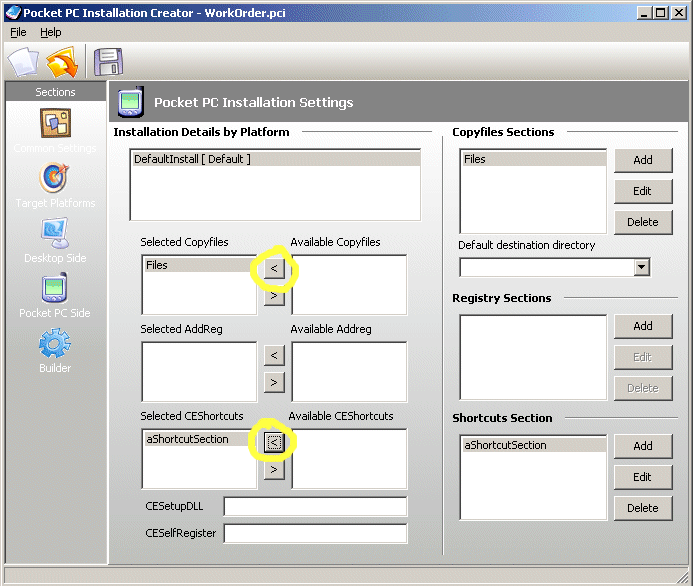Screen dimensions: 693x586
Task: Click the Available Addreg list box
Action: click(x=349, y=372)
